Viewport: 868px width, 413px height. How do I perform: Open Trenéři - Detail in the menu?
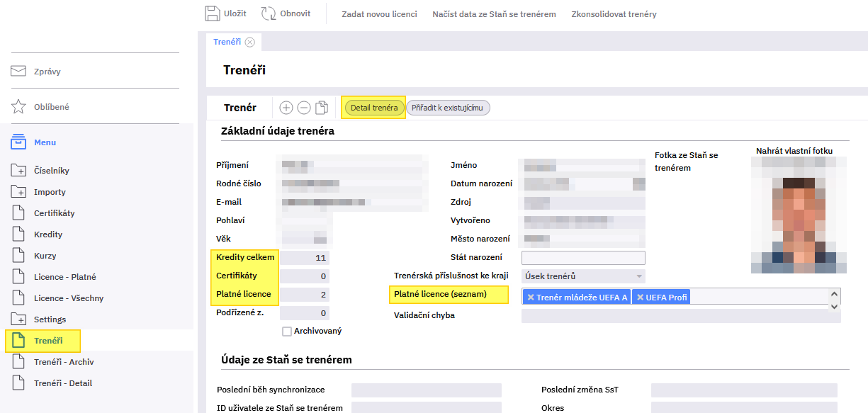[x=63, y=383]
